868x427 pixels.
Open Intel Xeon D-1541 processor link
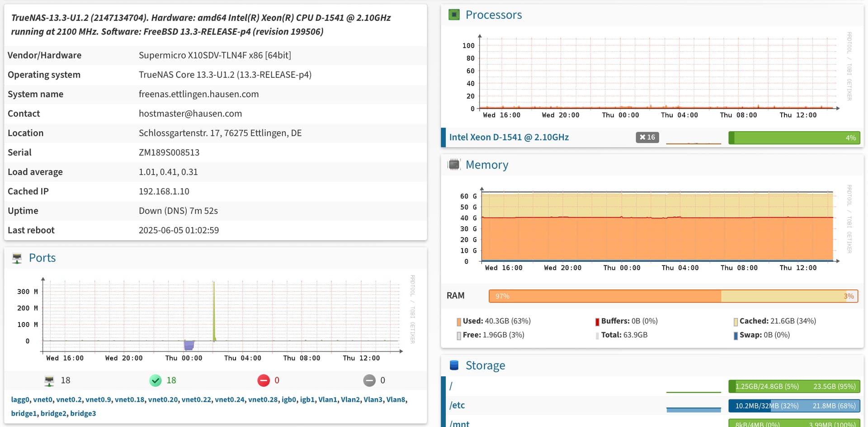[x=509, y=137]
